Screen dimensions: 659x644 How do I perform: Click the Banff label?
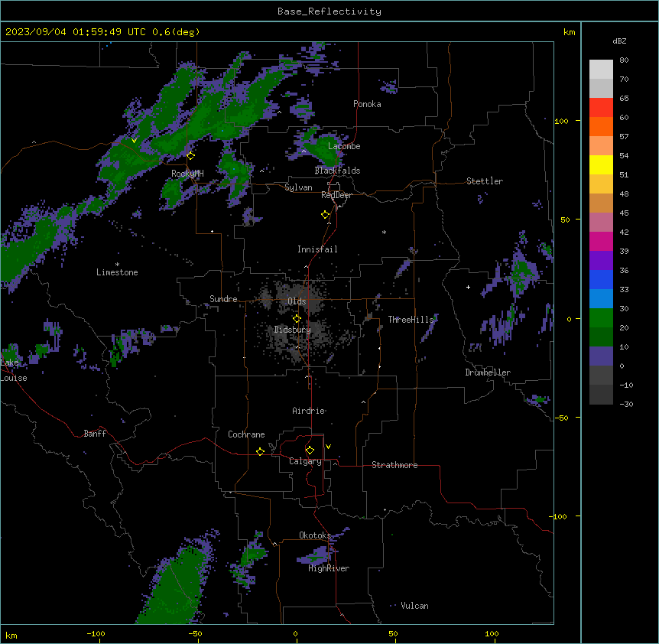coord(95,434)
